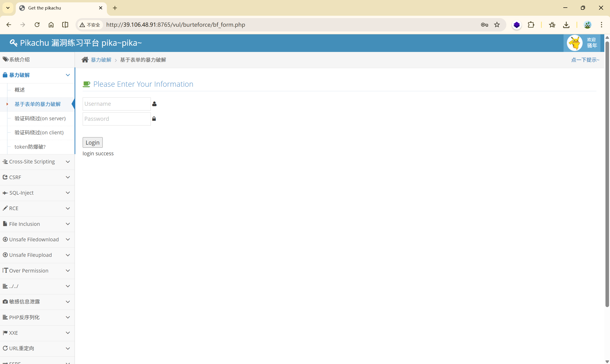Click the home breadcrumb icon
The height and width of the screenshot is (364, 610).
[85, 60]
